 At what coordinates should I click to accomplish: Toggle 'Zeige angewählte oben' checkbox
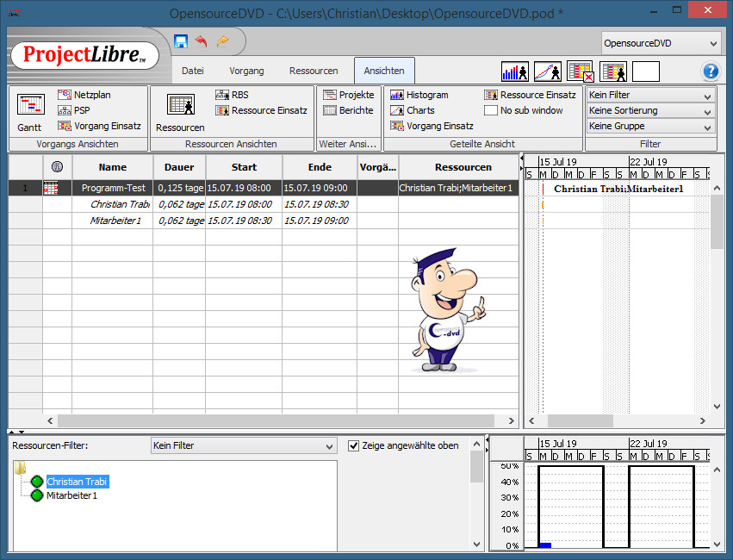[x=354, y=445]
